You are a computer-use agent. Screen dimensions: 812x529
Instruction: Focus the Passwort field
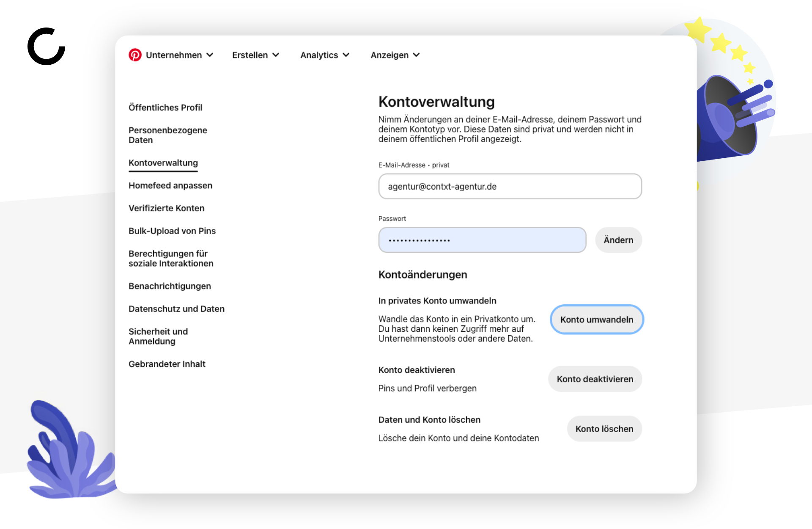click(x=482, y=240)
